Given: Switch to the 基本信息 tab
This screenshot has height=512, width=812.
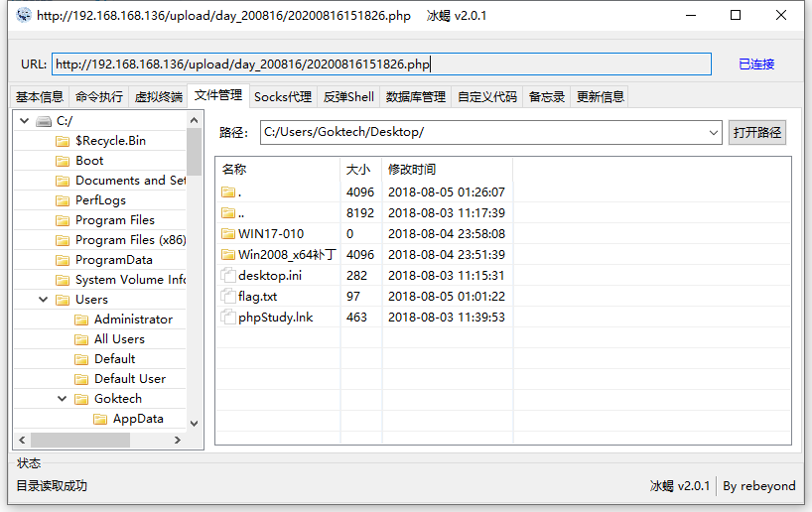Looking at the screenshot, I should [x=40, y=97].
